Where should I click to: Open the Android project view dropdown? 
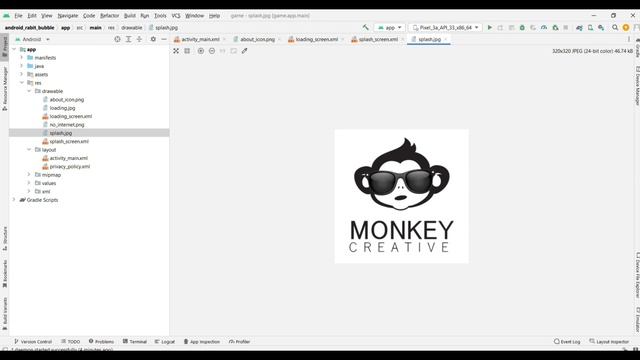click(32, 39)
